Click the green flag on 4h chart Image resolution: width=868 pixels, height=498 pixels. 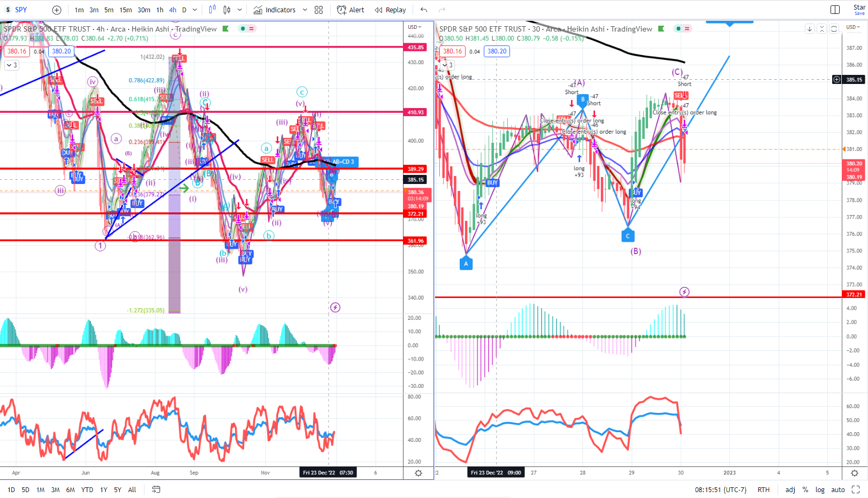point(225,28)
